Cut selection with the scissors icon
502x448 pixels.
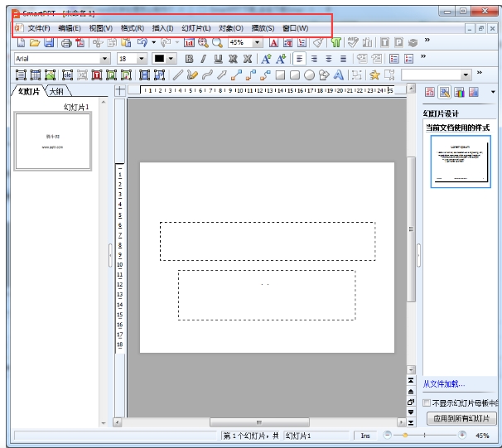98,42
